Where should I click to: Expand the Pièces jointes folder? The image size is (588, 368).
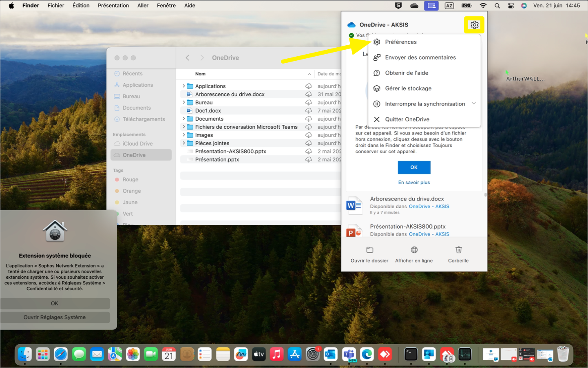tap(183, 143)
